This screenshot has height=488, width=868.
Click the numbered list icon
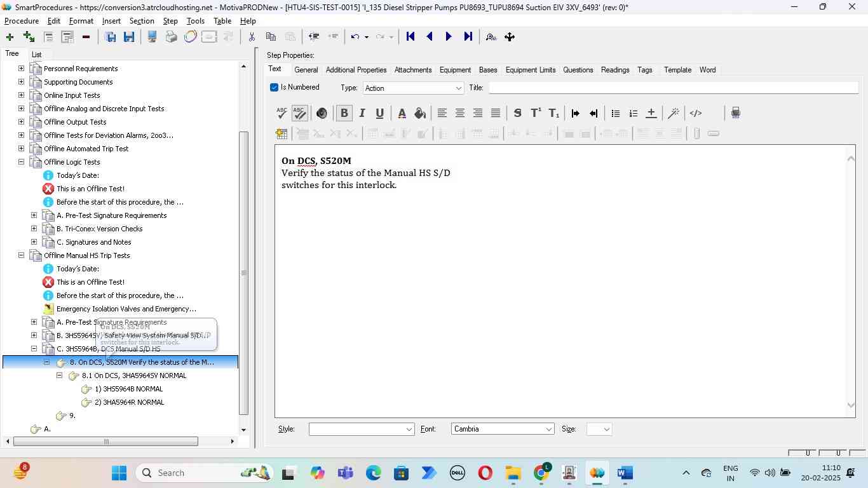(633, 113)
